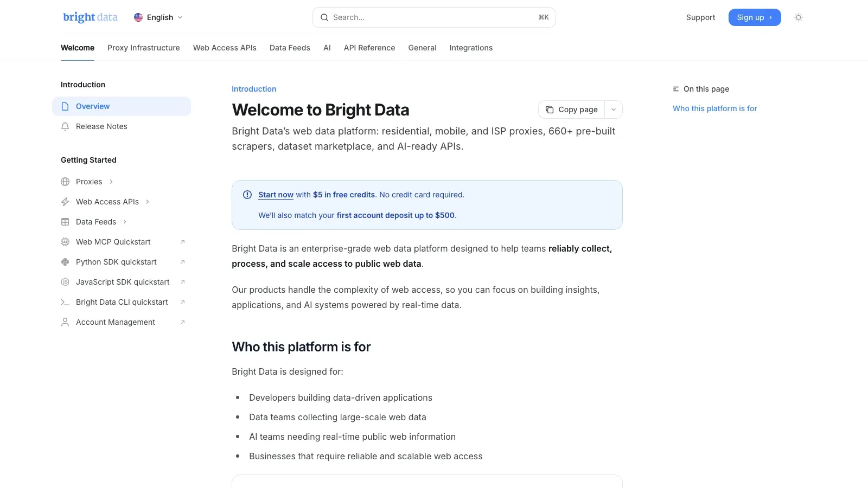
Task: Open the Web Access APIs top tab
Action: click(225, 48)
